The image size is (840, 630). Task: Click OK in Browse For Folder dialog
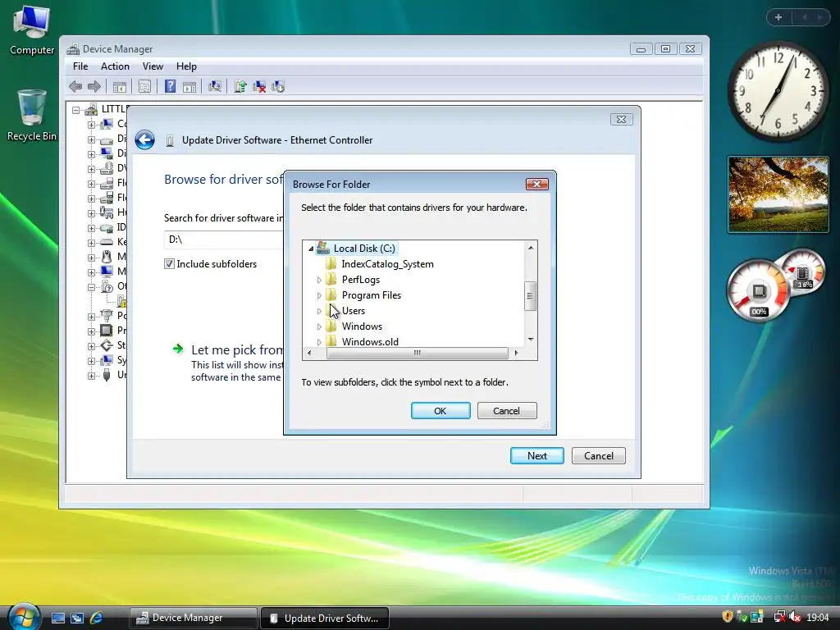coord(441,411)
